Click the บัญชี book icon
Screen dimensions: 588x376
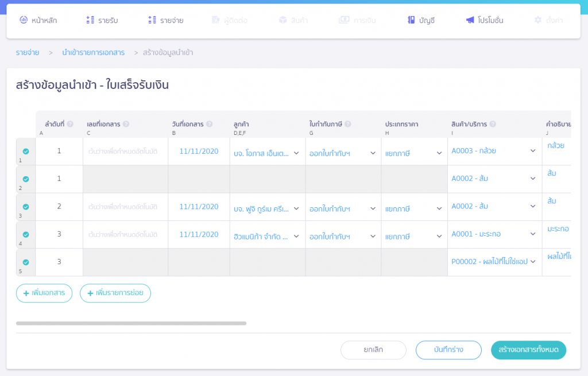tap(411, 20)
